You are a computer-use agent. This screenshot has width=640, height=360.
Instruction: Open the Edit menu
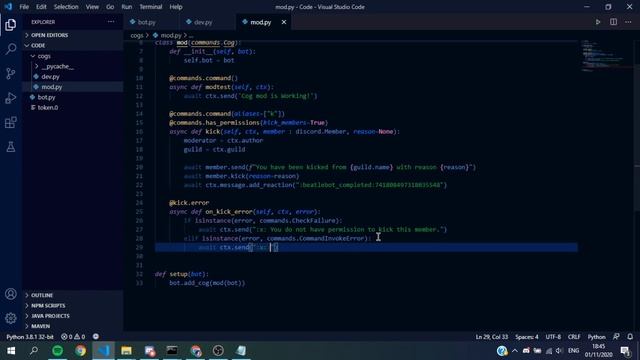click(x=41, y=7)
